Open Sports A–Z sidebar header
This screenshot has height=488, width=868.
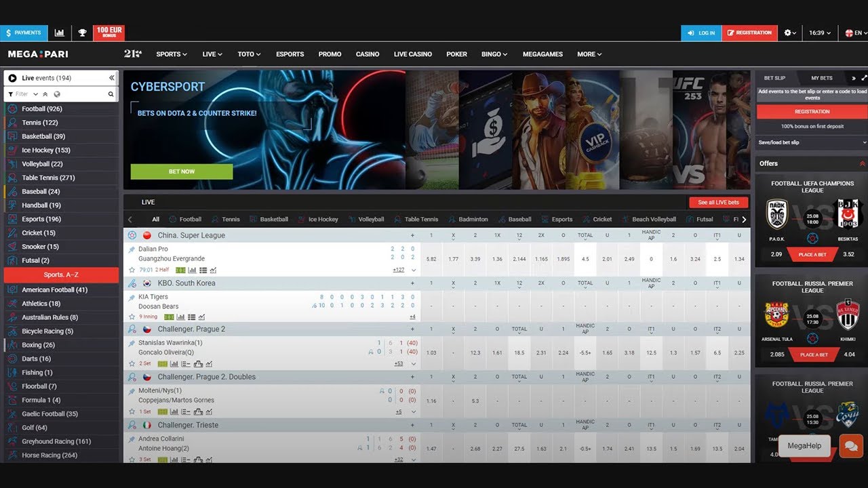(x=61, y=274)
